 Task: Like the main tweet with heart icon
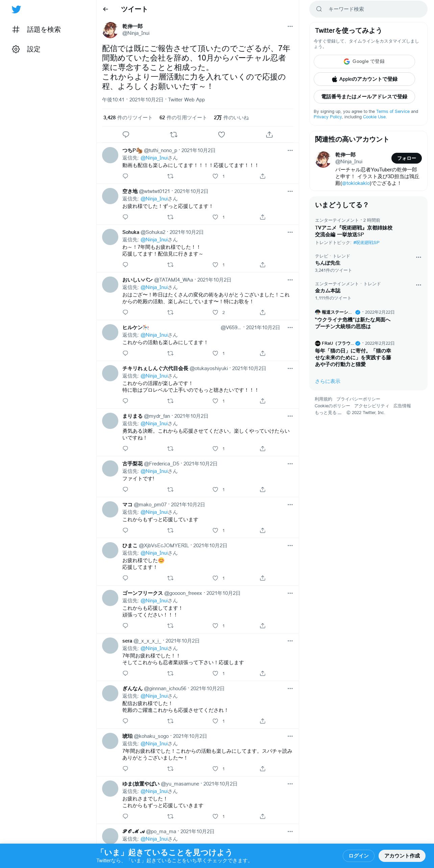[221, 135]
